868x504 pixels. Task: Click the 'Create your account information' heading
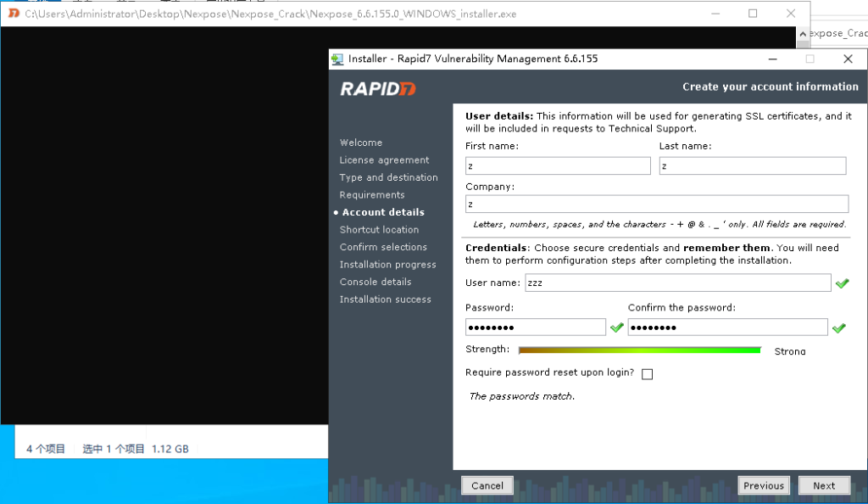coord(770,87)
